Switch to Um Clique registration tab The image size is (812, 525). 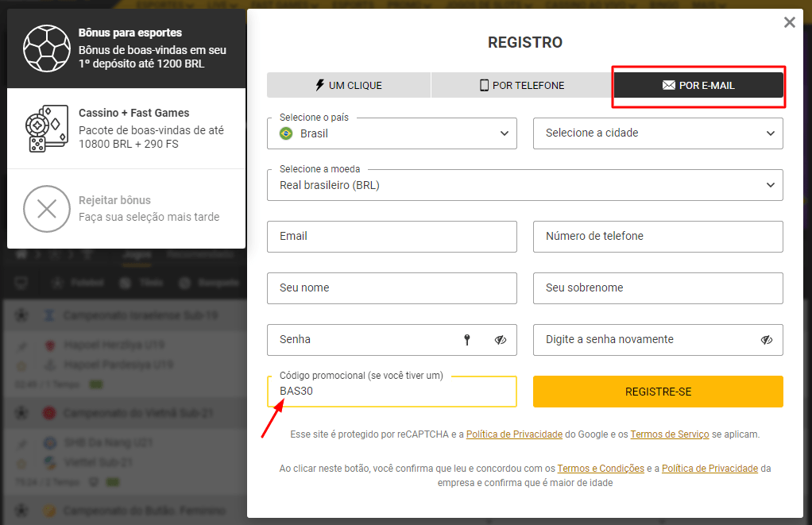coord(349,85)
